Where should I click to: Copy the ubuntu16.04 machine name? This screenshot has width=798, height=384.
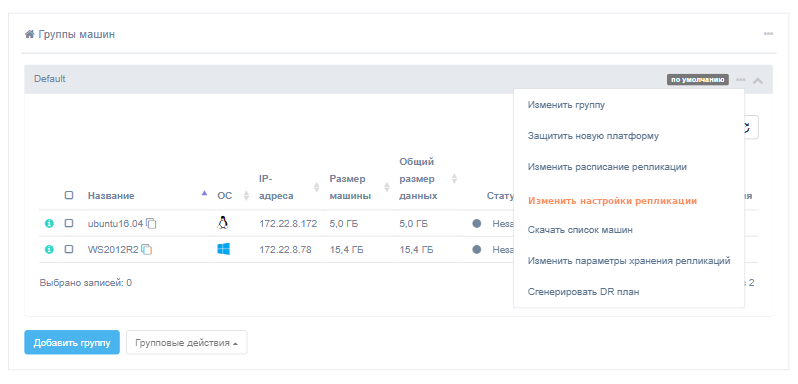pos(151,223)
